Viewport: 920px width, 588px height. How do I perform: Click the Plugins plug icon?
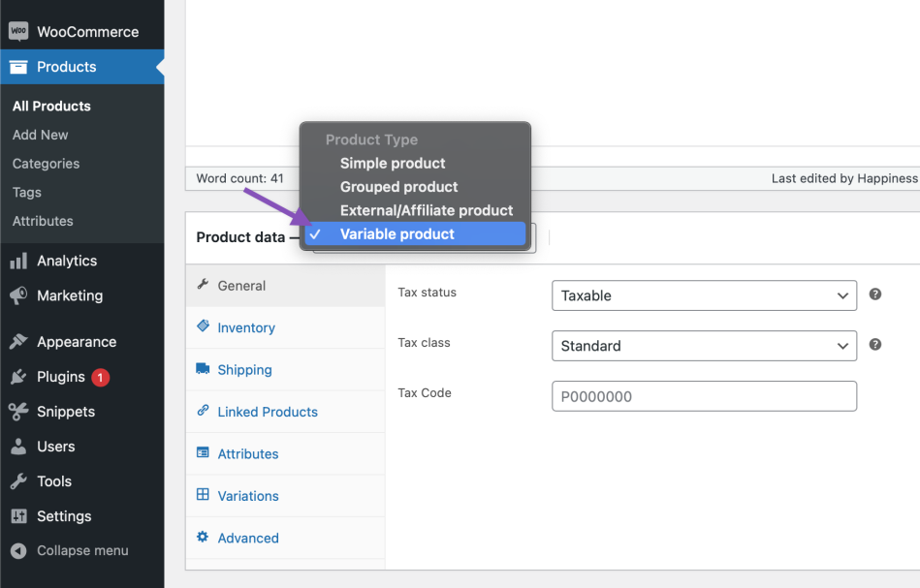(18, 377)
